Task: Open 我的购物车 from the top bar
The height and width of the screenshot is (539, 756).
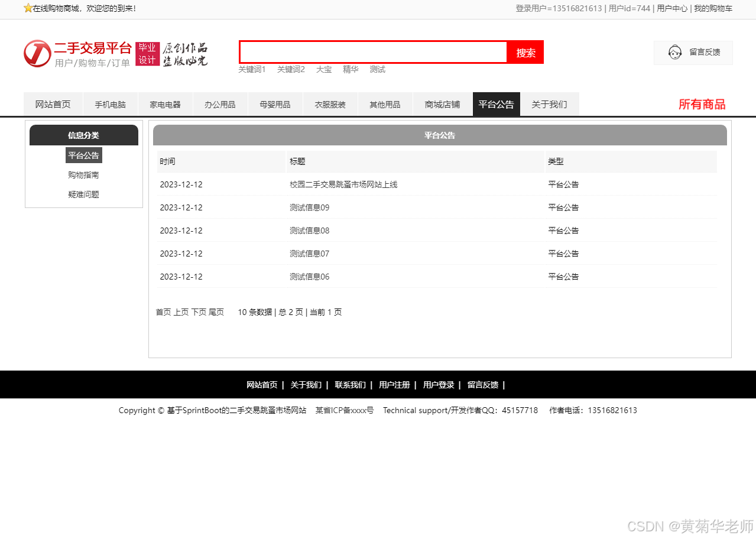Action: tap(714, 9)
